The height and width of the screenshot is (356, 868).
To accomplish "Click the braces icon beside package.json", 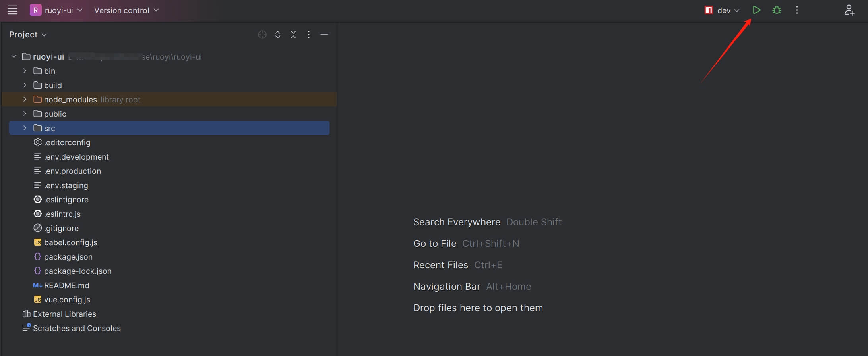I will click(x=37, y=256).
